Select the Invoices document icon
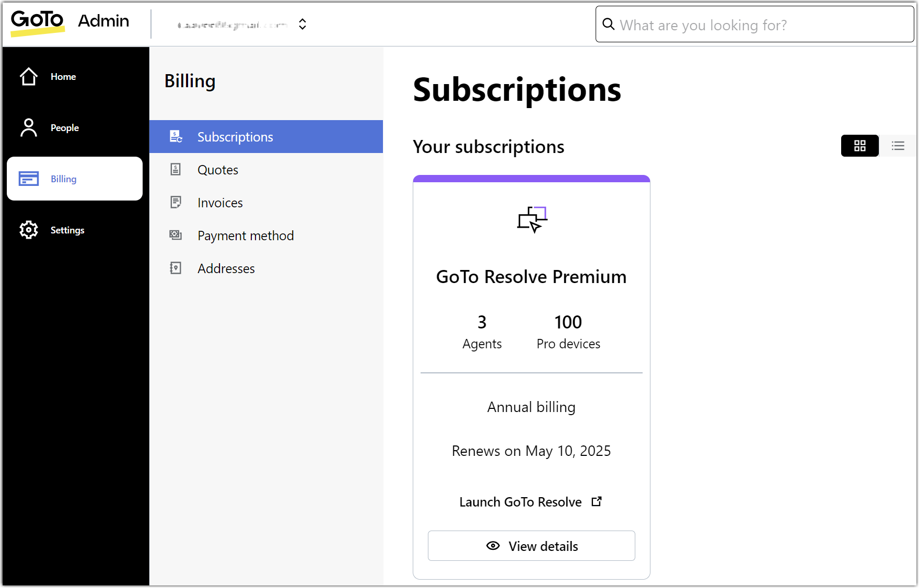The width and height of the screenshot is (919, 588). [x=176, y=202]
